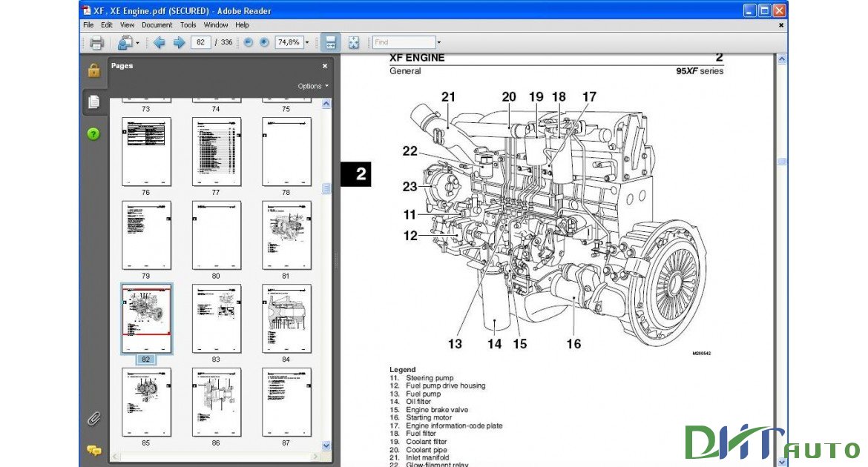Viewport: 868px width, 467px height.
Task: Click legend text 'Engine information-code plate'
Action: click(454, 426)
